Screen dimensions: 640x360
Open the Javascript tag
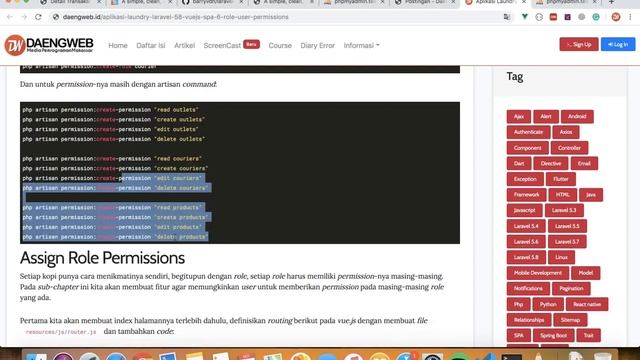coord(524,210)
